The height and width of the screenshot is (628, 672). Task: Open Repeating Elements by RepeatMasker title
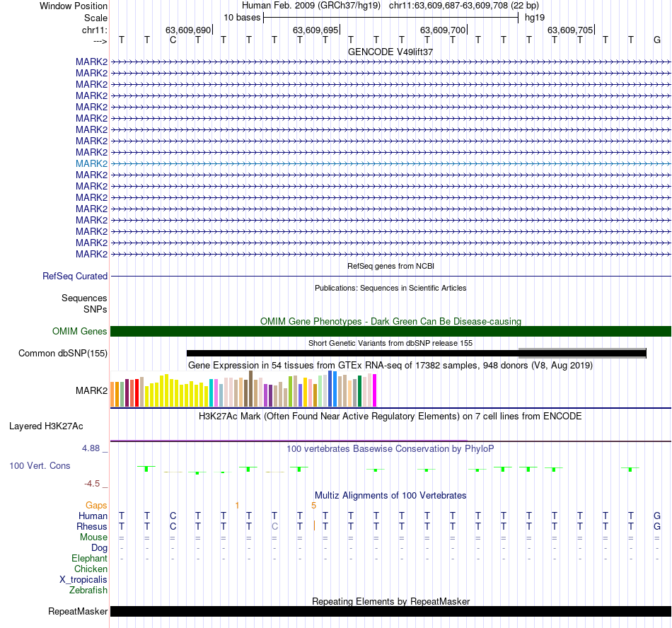tap(390, 601)
